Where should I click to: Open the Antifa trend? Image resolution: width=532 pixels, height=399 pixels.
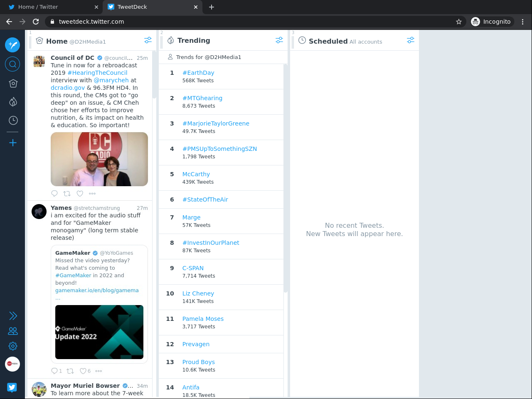[x=191, y=387]
